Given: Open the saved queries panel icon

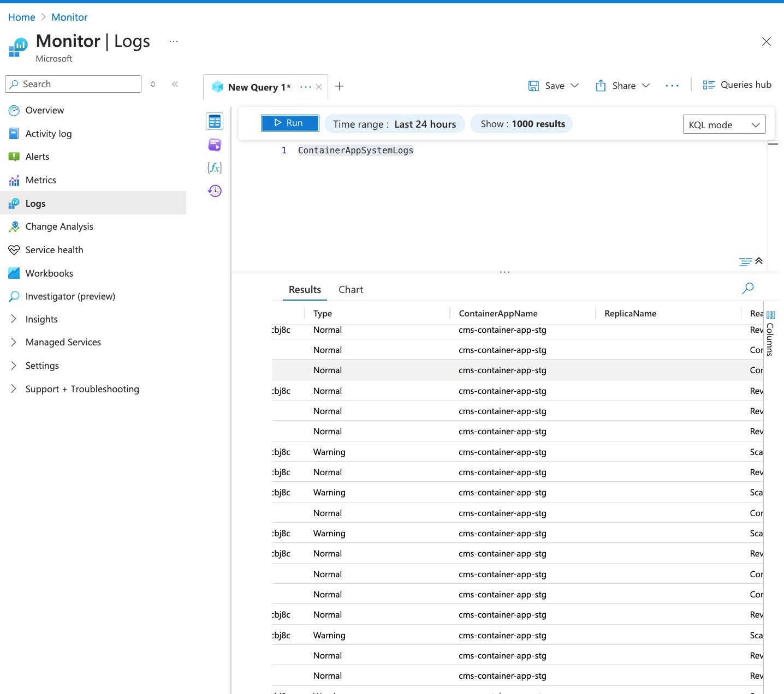Looking at the screenshot, I should tap(215, 145).
